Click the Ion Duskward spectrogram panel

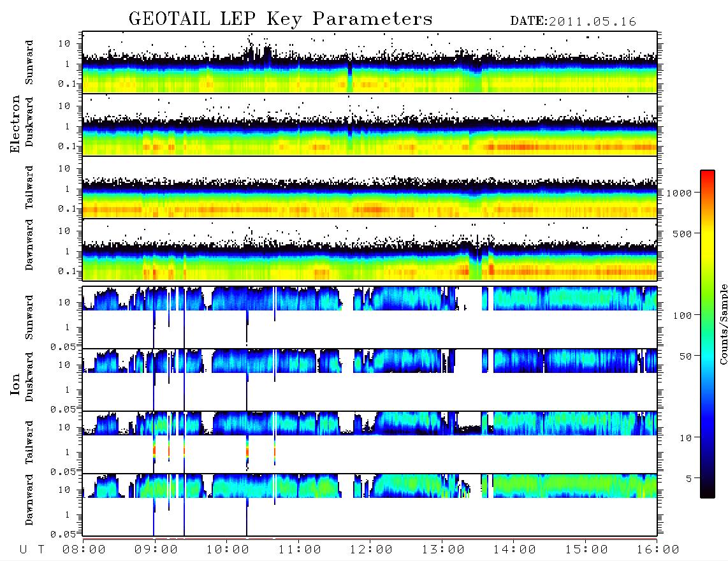coord(370,379)
